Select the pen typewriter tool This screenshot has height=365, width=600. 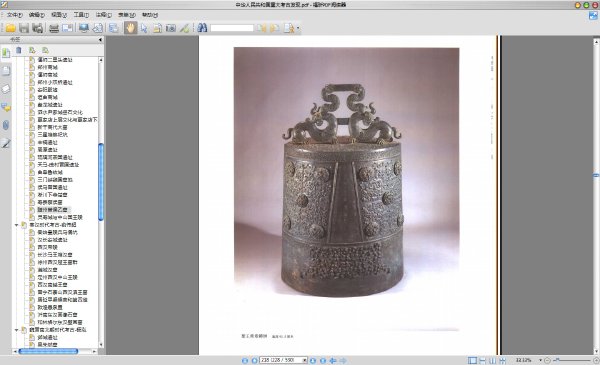tap(184, 28)
